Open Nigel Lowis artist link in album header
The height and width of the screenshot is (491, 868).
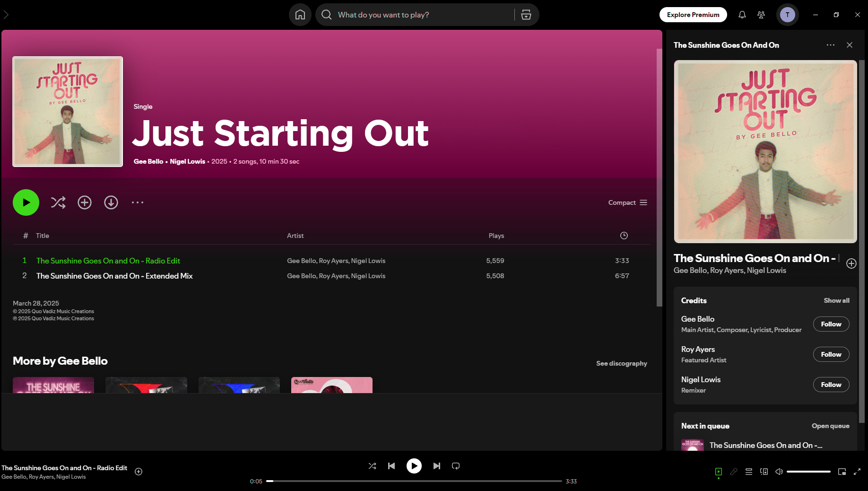tap(187, 161)
